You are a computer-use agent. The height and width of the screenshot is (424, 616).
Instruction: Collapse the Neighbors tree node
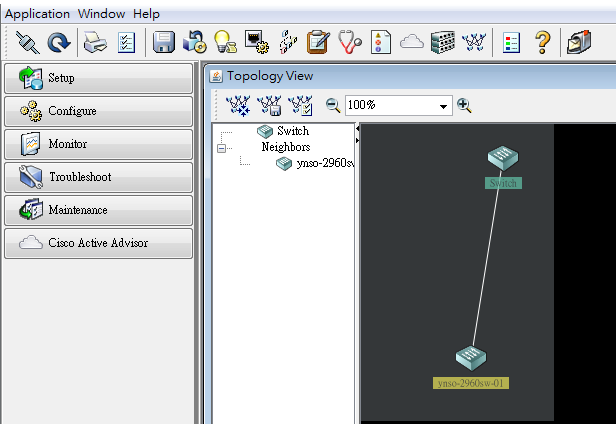point(222,148)
